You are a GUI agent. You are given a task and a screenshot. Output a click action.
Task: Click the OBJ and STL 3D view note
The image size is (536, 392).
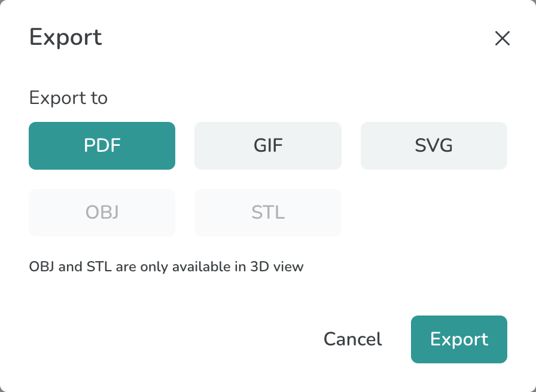coord(166,267)
